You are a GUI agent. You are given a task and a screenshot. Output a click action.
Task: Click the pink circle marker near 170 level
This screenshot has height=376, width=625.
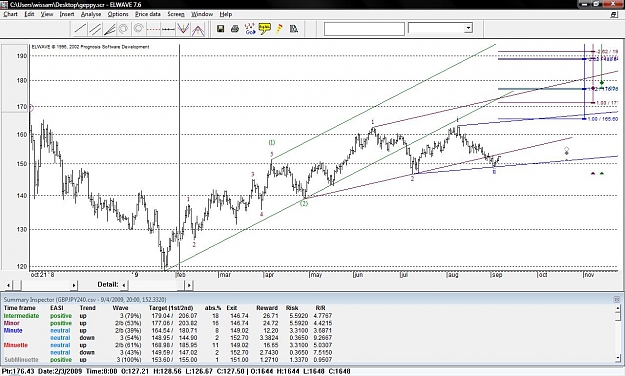coord(31,108)
